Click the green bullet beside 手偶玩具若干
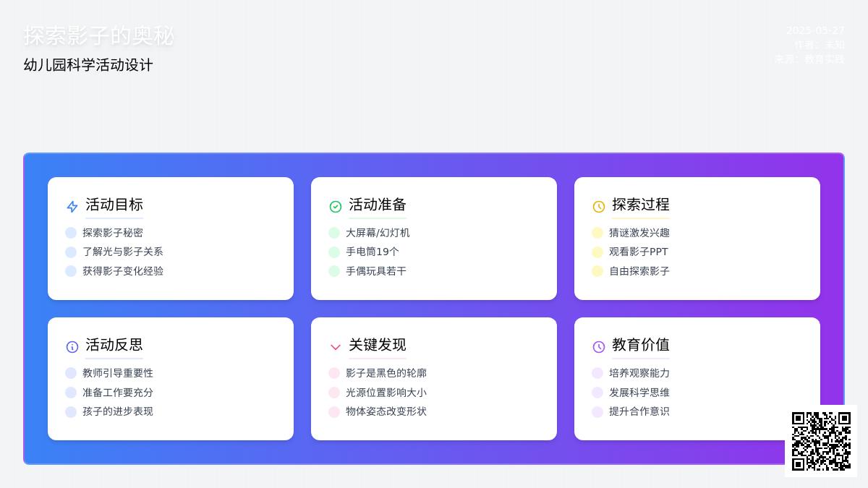The height and width of the screenshot is (488, 868). [334, 271]
